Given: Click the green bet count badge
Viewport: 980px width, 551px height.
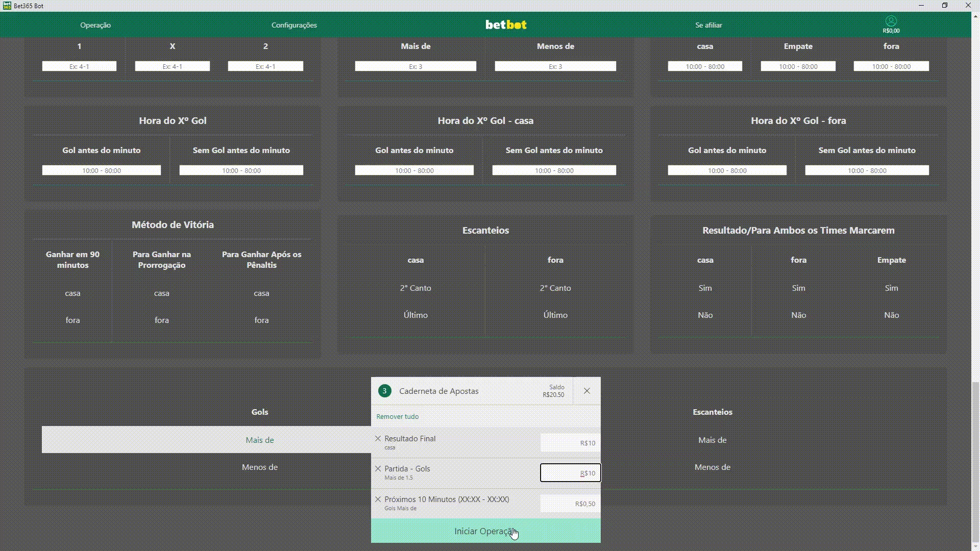Looking at the screenshot, I should click(x=384, y=391).
